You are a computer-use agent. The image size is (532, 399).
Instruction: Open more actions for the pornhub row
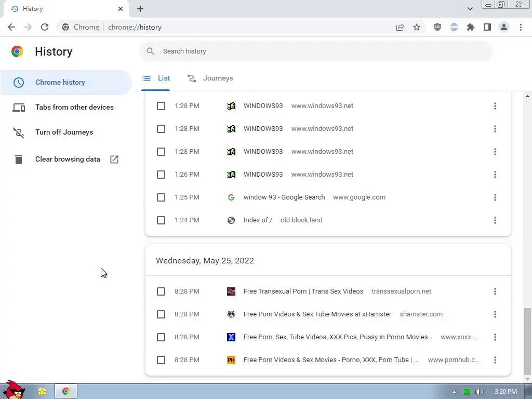495,360
